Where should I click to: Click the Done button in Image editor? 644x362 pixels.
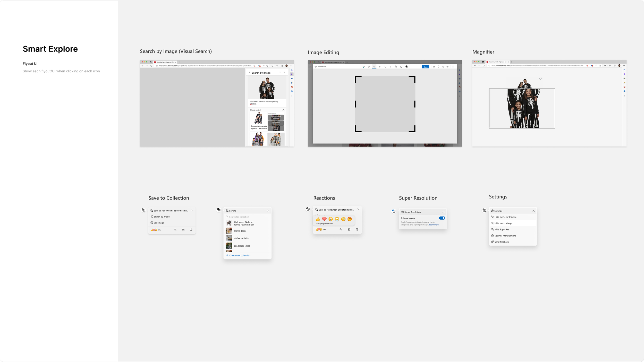[426, 67]
